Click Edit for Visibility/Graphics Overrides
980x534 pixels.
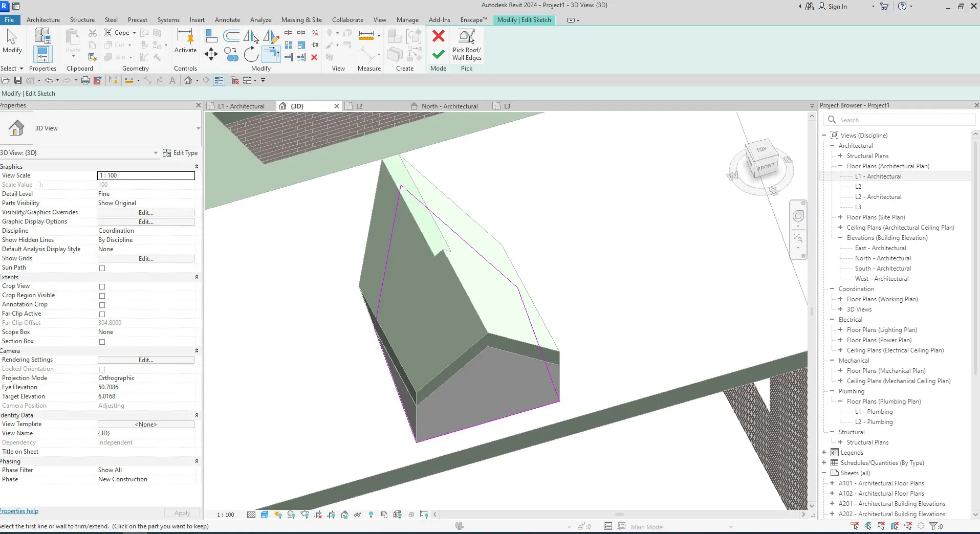pyautogui.click(x=146, y=213)
